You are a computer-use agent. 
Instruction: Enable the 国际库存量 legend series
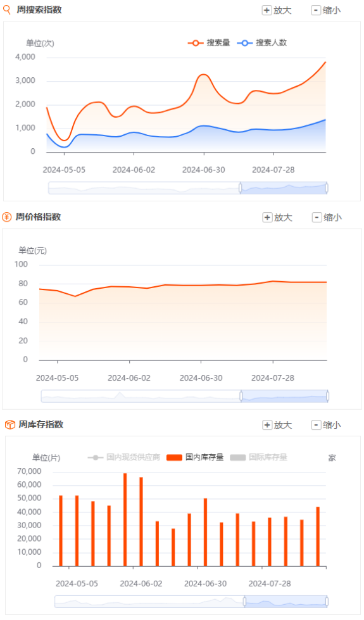pyautogui.click(x=258, y=457)
